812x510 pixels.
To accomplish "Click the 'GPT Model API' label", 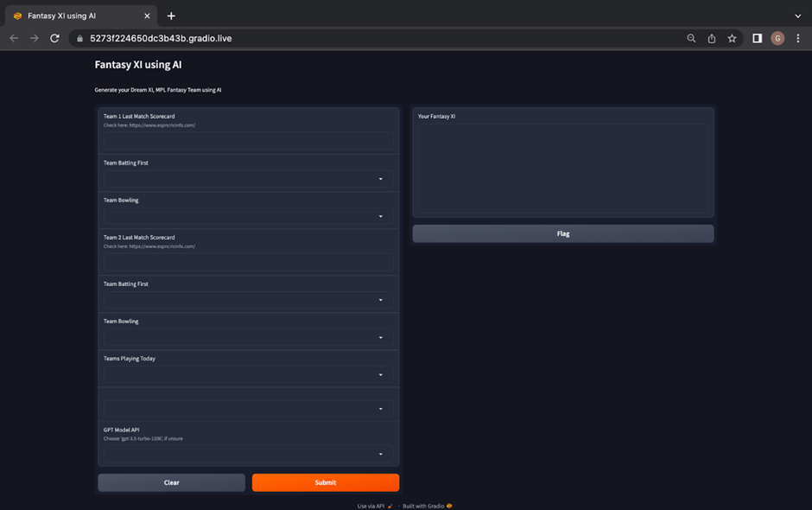I will [121, 430].
